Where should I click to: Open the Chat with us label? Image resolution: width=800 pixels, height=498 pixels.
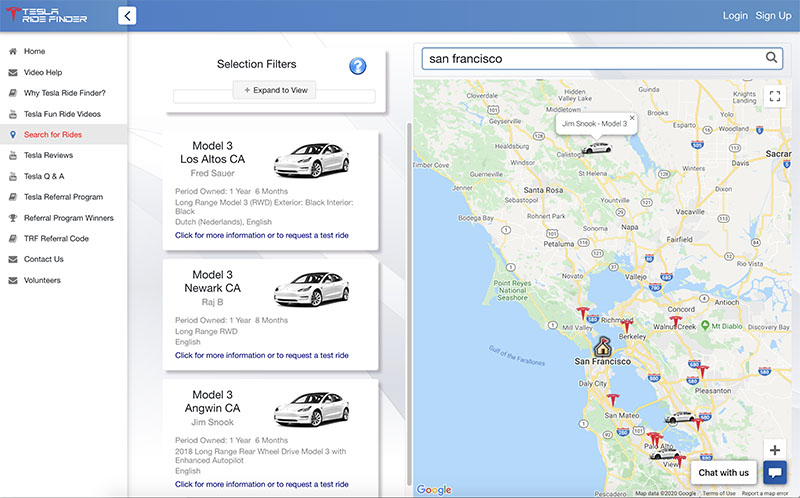(x=723, y=472)
